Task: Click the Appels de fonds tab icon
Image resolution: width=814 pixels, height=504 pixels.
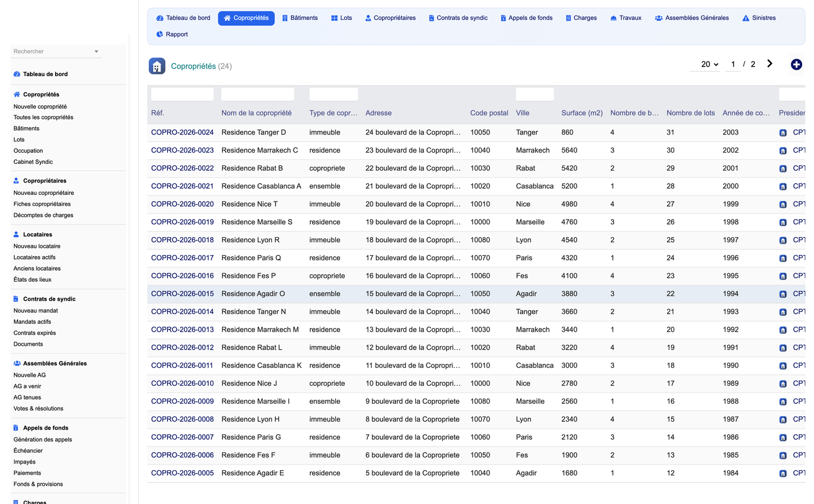Action: (x=504, y=18)
